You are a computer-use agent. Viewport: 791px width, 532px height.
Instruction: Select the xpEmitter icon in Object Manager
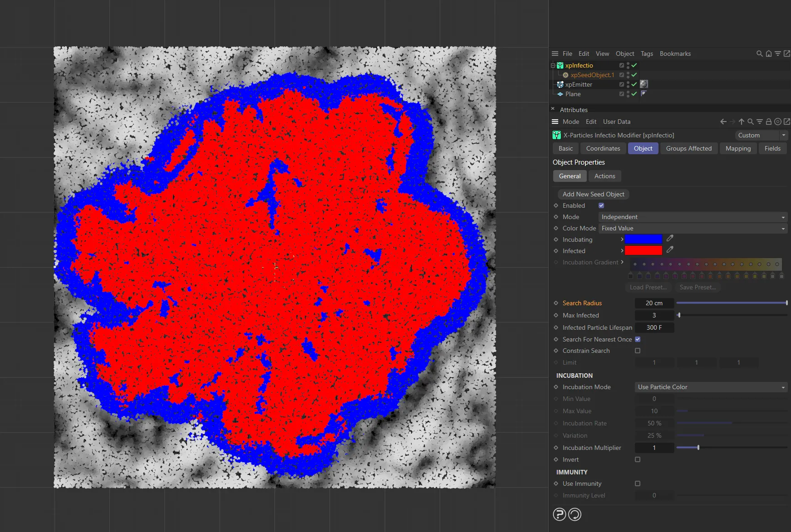pos(560,84)
